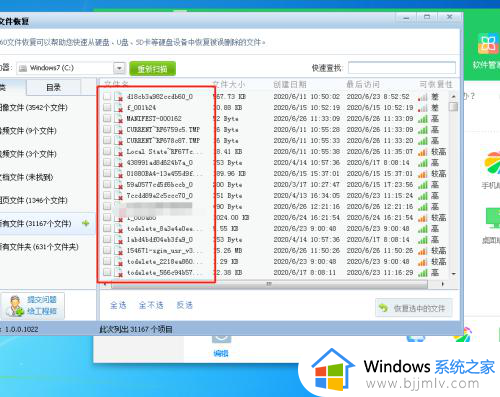The width and height of the screenshot is (500, 397).
Task: Select checkbox beside MANIFEST-000162
Action: click(x=107, y=119)
